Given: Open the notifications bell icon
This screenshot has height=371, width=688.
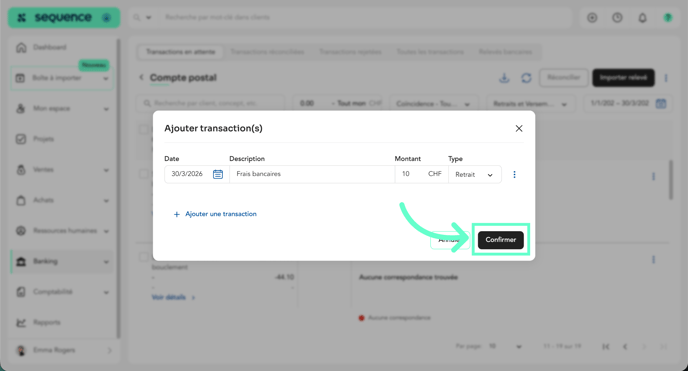Looking at the screenshot, I should tap(642, 18).
